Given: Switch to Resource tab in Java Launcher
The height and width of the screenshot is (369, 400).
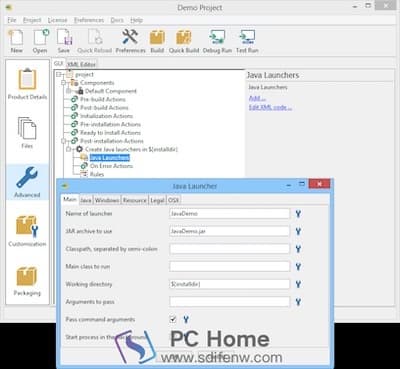Looking at the screenshot, I should click(x=134, y=200).
